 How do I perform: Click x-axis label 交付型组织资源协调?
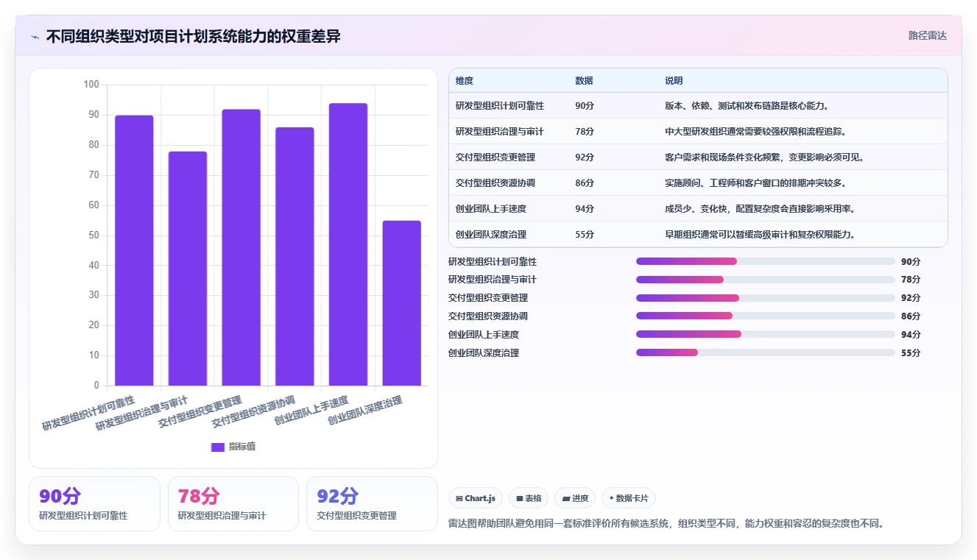coord(254,412)
